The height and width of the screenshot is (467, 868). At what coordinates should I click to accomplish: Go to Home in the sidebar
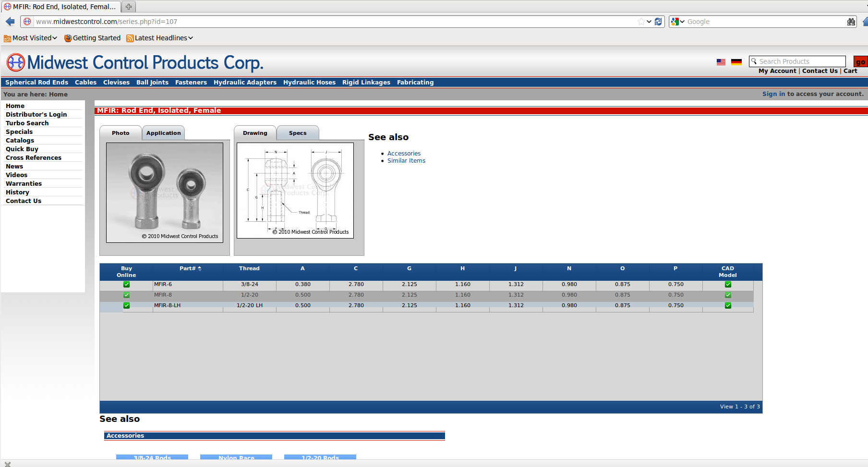tap(15, 106)
